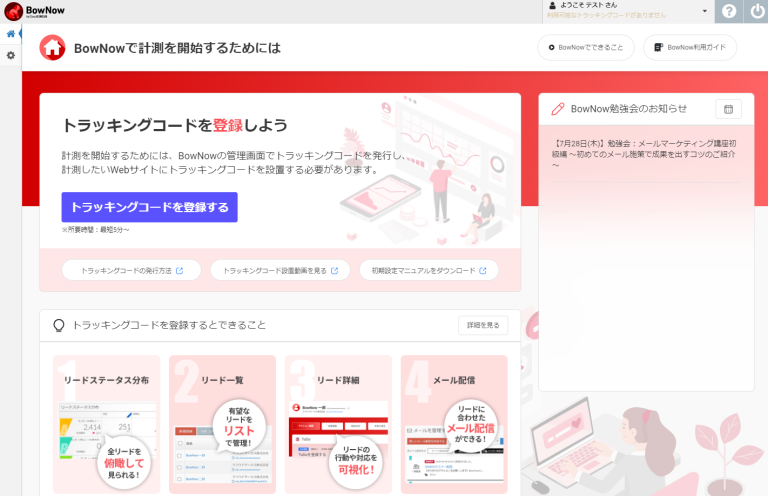Click the pencil icon beside BowNow勉強会のお知らせ

click(x=557, y=109)
